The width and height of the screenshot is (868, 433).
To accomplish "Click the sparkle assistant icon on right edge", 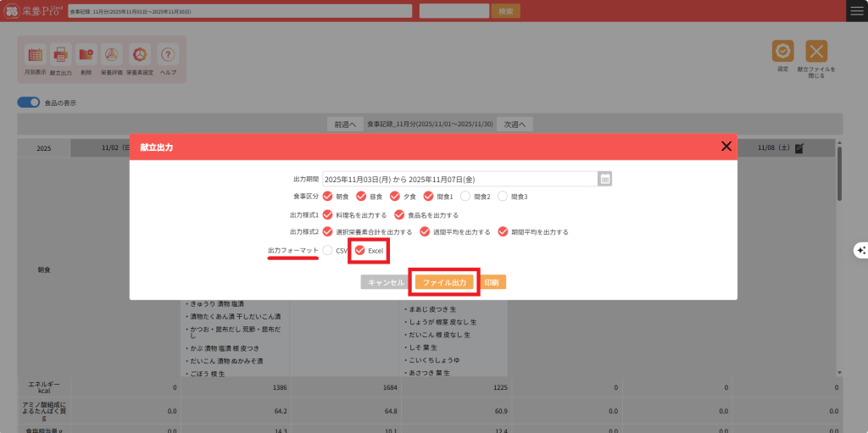I will pyautogui.click(x=861, y=250).
